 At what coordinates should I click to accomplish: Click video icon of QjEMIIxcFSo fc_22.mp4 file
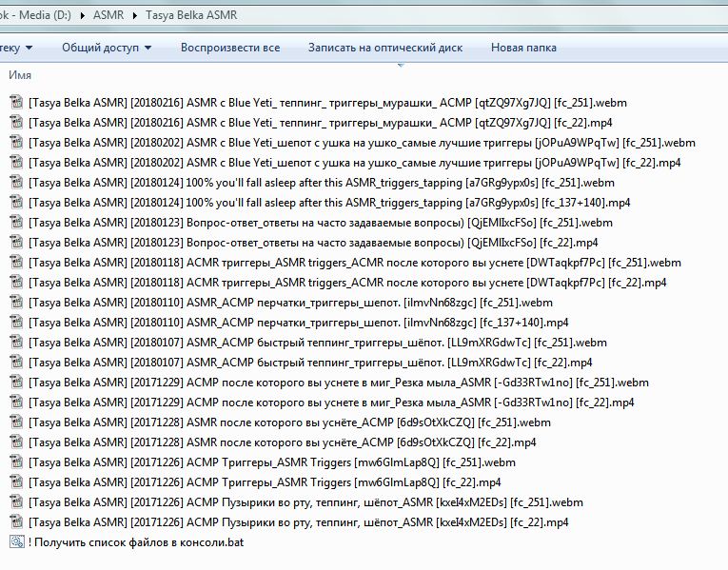click(x=17, y=242)
